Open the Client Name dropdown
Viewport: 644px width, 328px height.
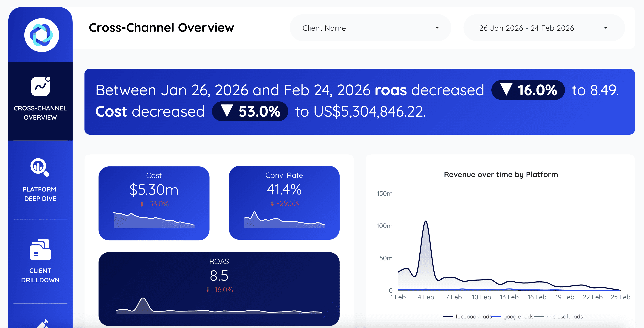370,28
